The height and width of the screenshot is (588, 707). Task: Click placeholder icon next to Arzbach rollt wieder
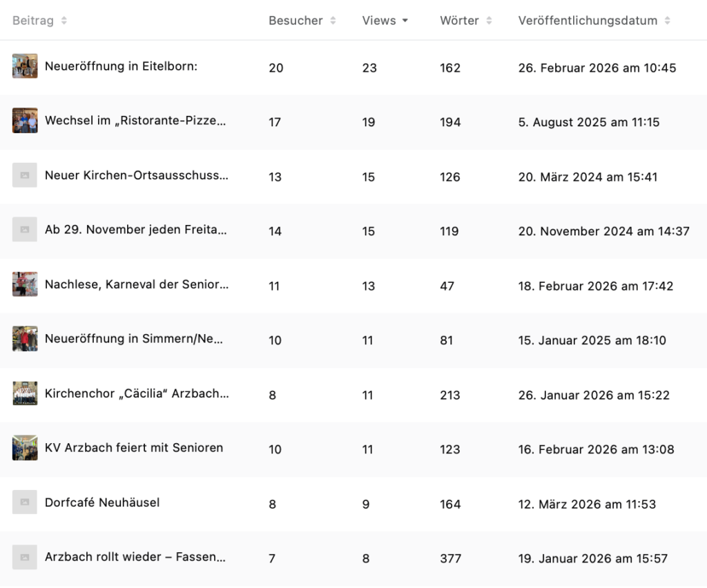25,557
